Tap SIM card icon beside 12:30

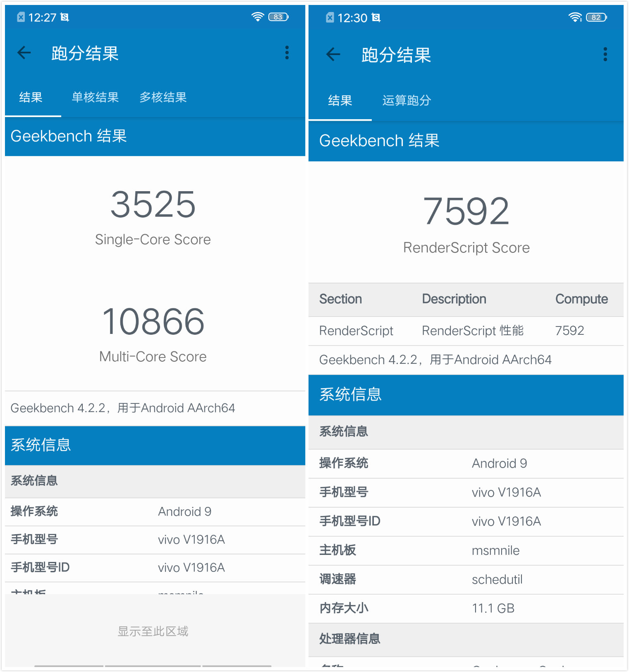click(330, 17)
